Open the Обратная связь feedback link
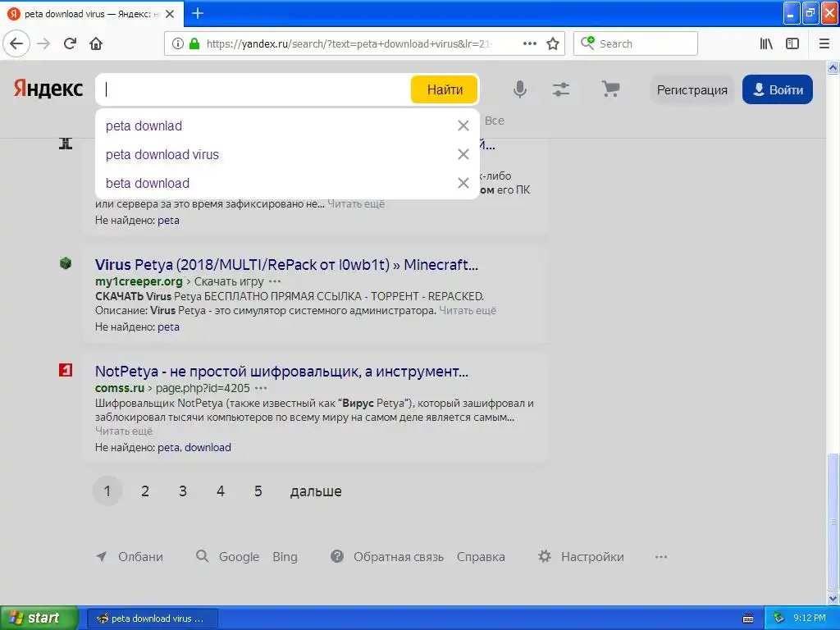 (398, 557)
